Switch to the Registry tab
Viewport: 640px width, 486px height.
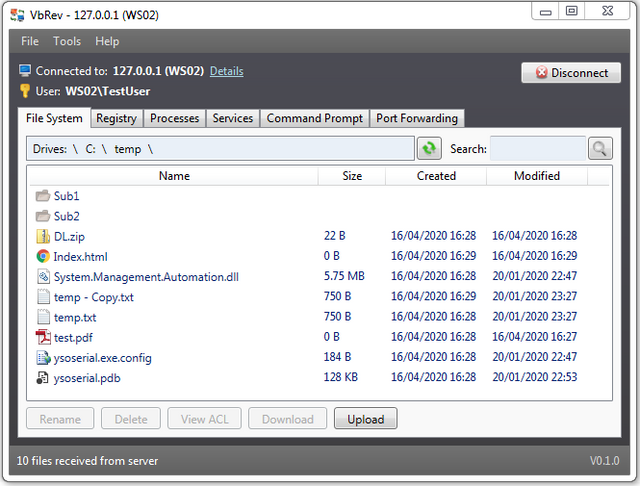click(116, 118)
